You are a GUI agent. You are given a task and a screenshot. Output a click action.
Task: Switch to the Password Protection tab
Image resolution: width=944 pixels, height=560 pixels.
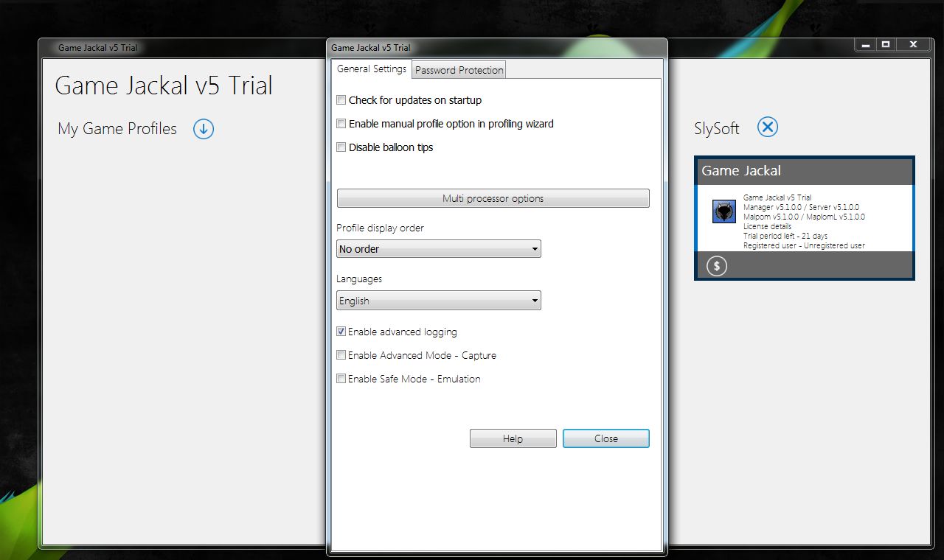tap(459, 70)
